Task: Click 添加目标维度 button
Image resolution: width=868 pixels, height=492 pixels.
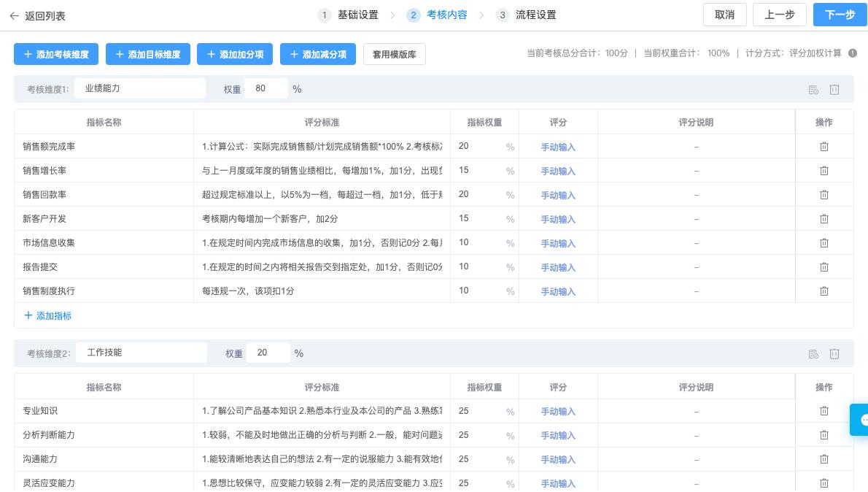Action: click(148, 54)
